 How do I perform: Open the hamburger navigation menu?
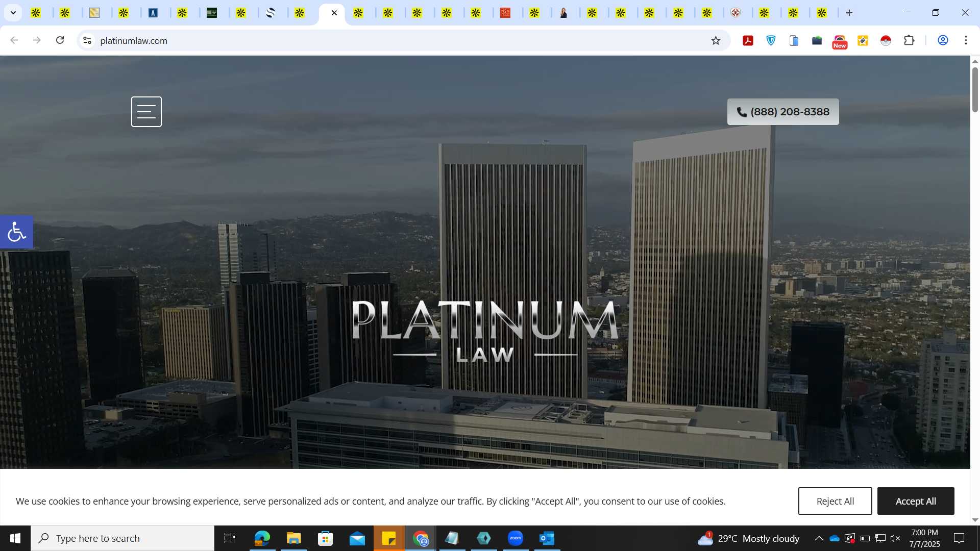pyautogui.click(x=146, y=112)
